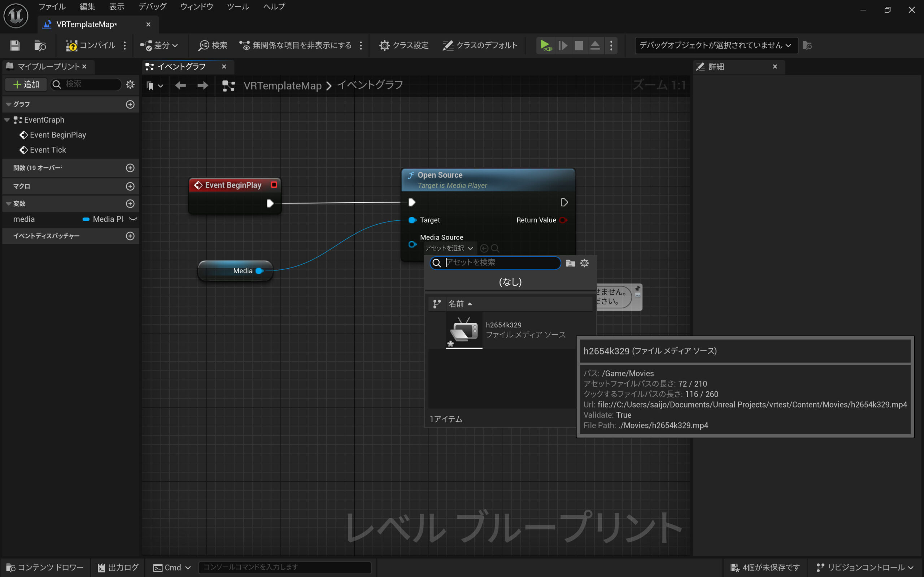Click add new variable plus icon
Screen dimensions: 924x577
(130, 203)
